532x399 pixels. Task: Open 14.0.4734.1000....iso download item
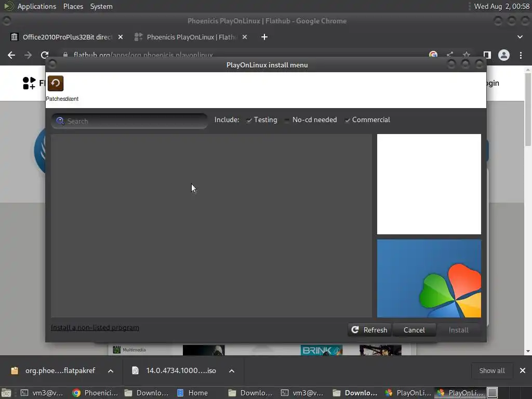[x=176, y=370]
